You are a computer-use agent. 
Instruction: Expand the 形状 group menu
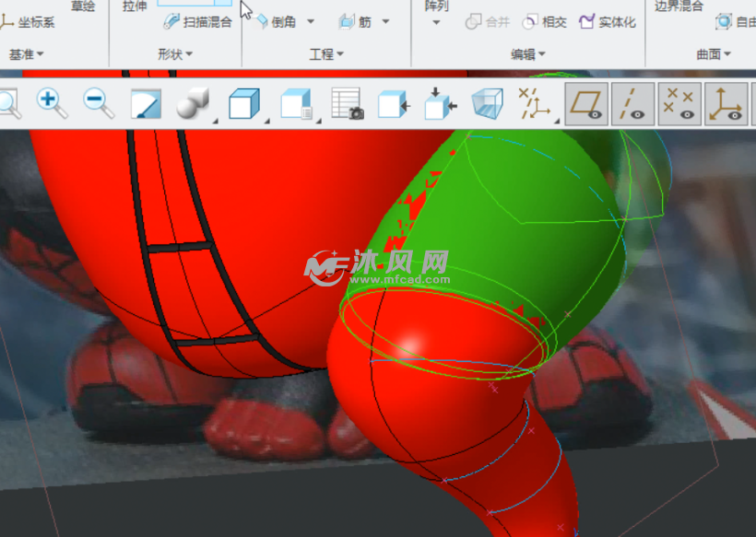(175, 54)
